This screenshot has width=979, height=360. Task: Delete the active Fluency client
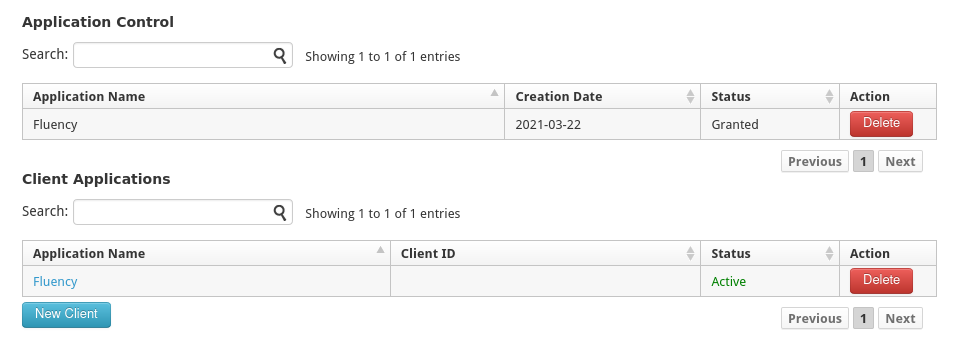click(881, 281)
